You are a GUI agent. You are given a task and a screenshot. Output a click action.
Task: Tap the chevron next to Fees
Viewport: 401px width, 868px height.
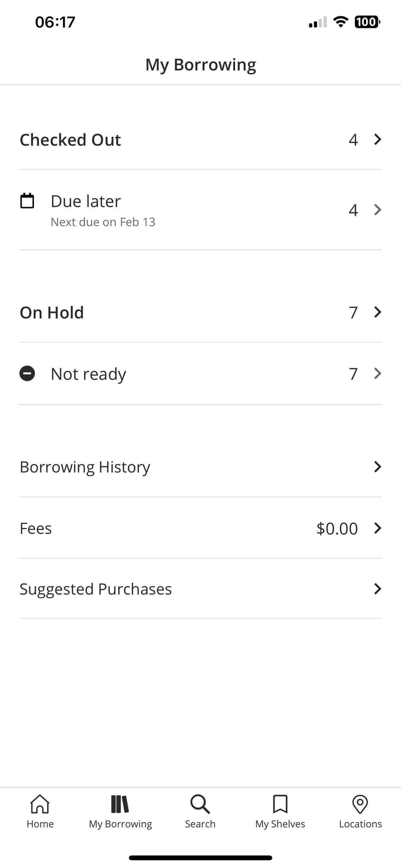click(x=377, y=528)
